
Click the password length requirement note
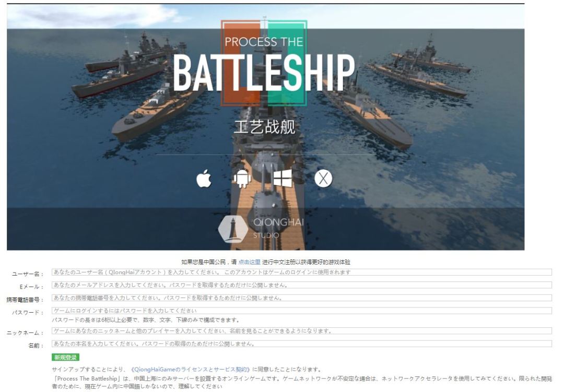click(x=145, y=320)
